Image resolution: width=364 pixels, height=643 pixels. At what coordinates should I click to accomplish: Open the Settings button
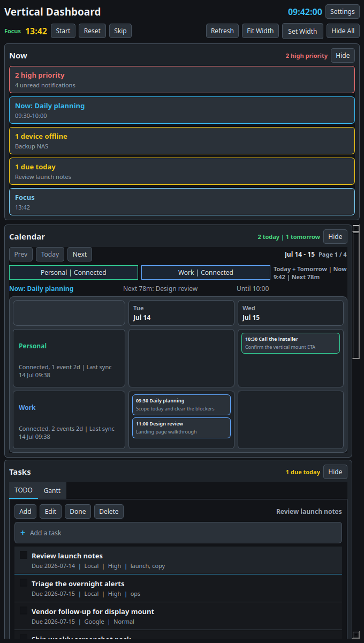[343, 11]
